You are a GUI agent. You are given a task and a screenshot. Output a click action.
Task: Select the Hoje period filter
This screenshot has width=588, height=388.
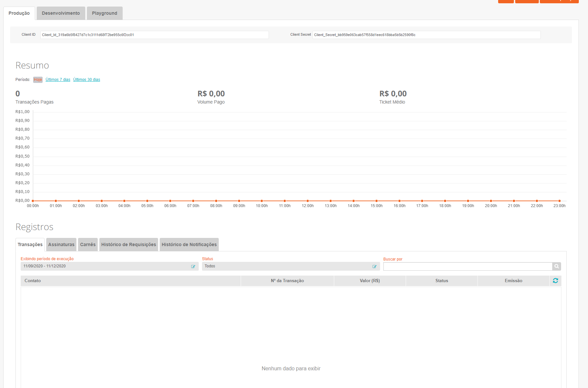[38, 80]
